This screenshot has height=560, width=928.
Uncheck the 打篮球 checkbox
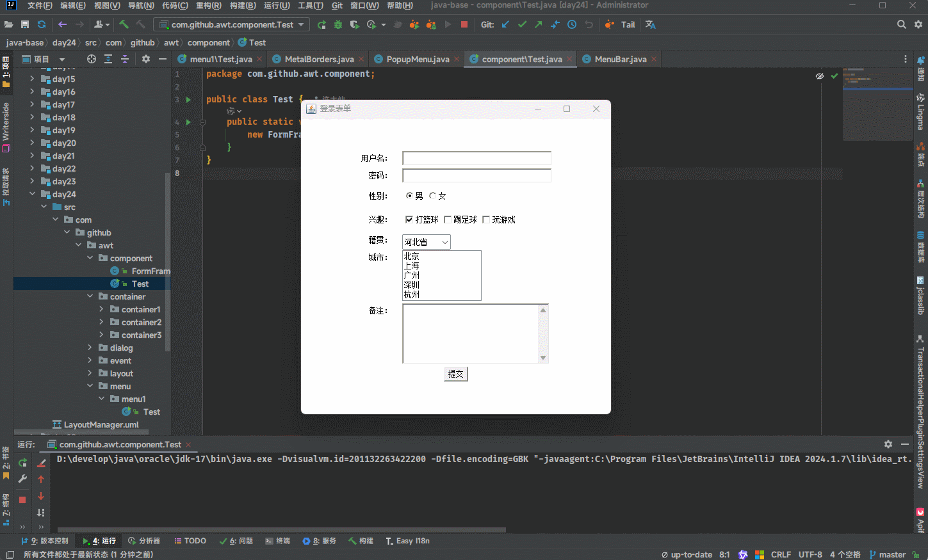click(x=409, y=220)
